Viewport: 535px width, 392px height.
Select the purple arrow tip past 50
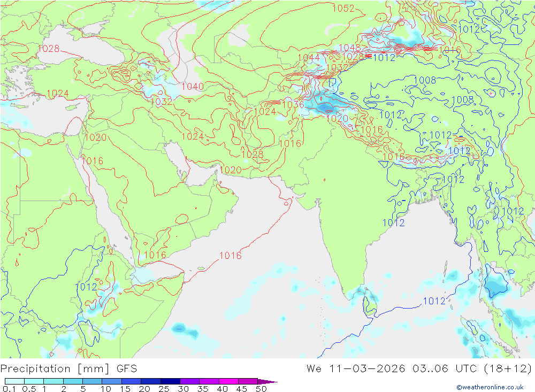click(x=267, y=382)
